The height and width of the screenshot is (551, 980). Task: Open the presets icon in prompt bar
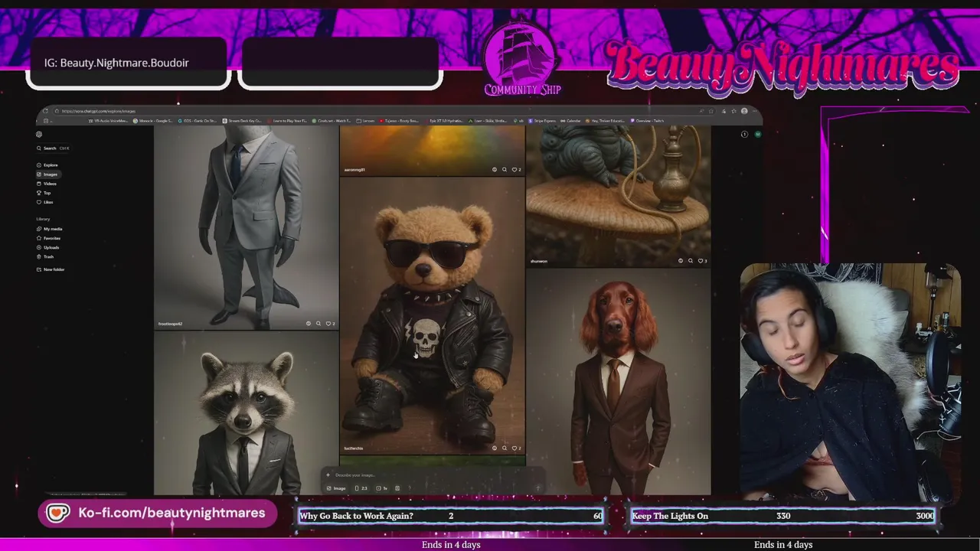[397, 488]
